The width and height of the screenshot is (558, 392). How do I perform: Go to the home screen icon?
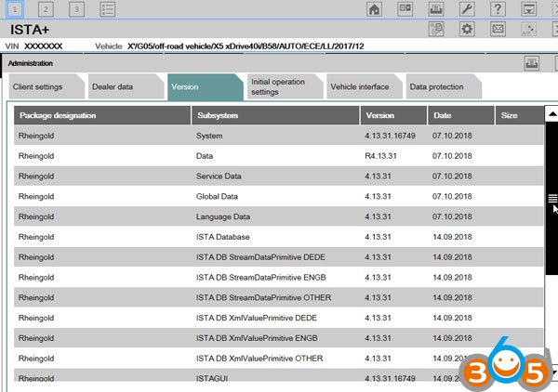pyautogui.click(x=375, y=9)
